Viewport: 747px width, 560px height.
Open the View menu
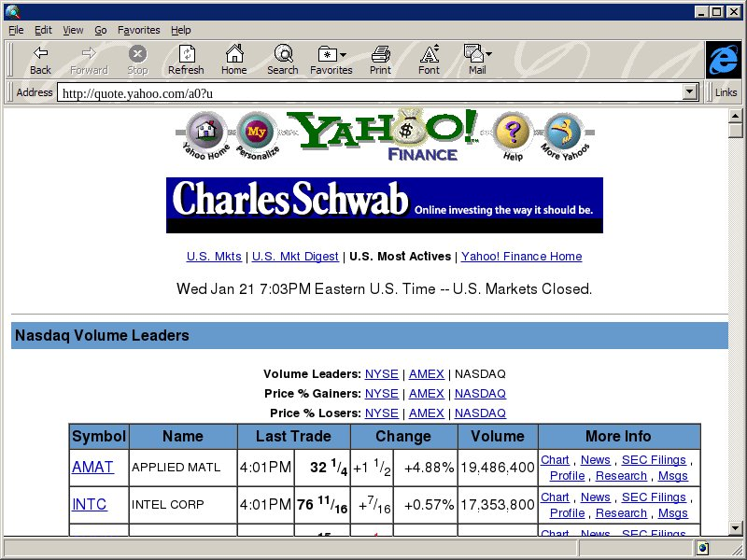tap(73, 30)
